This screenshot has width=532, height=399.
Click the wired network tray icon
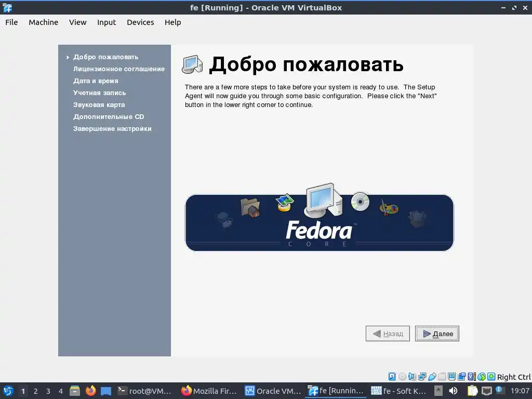[x=486, y=391]
